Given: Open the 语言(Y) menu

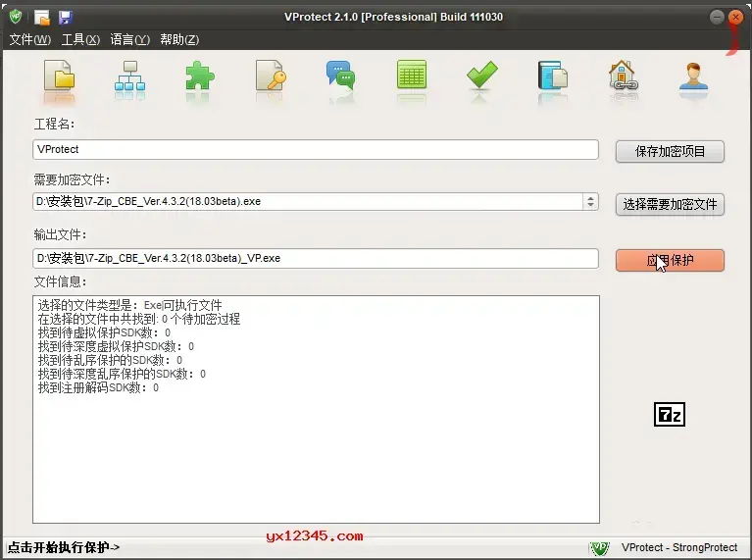Looking at the screenshot, I should click(130, 39).
